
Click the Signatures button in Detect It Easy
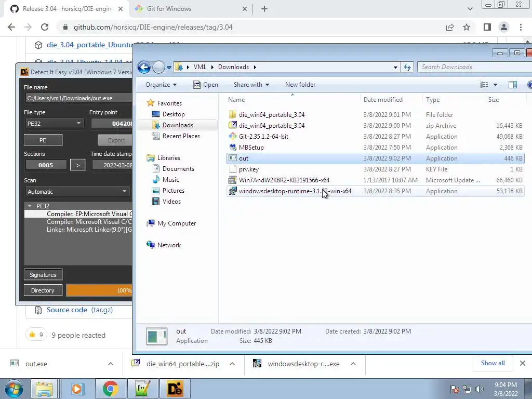43,274
